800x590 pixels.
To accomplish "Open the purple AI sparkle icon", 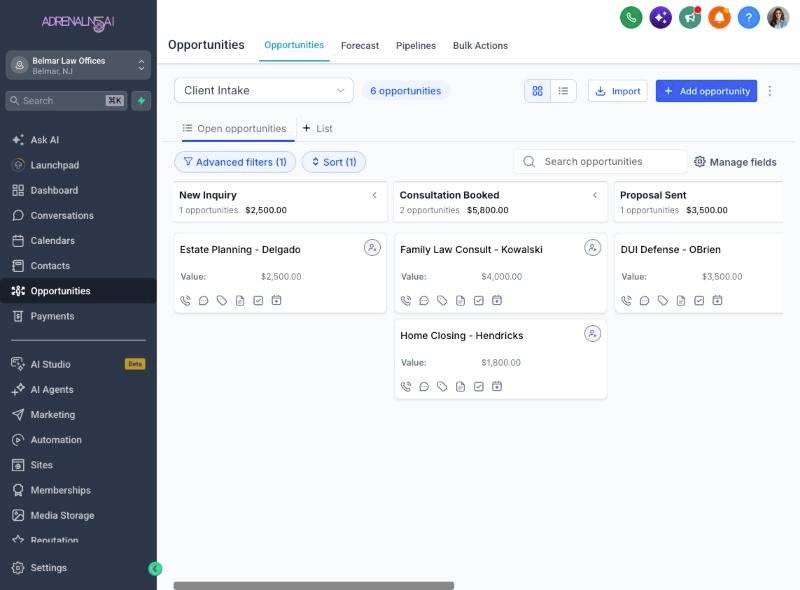I will tap(660, 18).
